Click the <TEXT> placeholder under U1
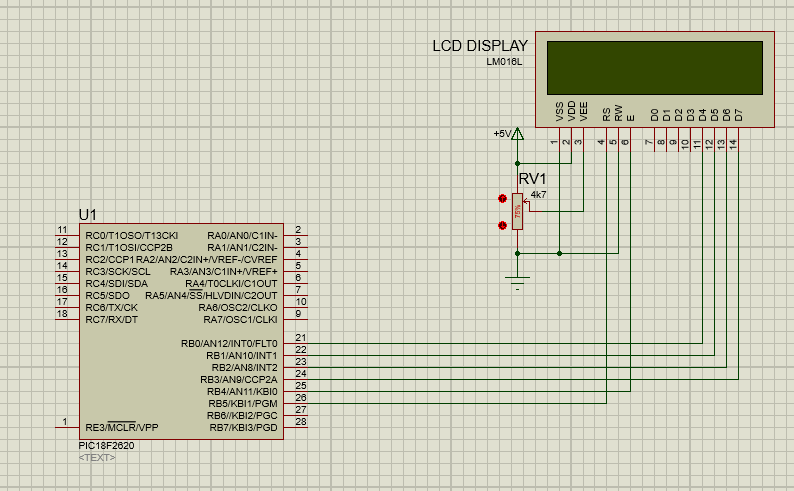 pyautogui.click(x=97, y=458)
